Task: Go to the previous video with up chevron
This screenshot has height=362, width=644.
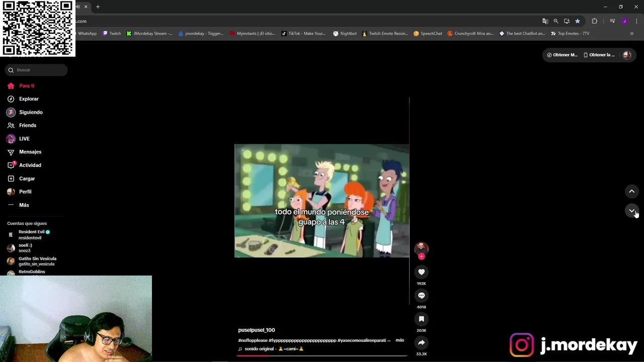Action: pos(631,191)
